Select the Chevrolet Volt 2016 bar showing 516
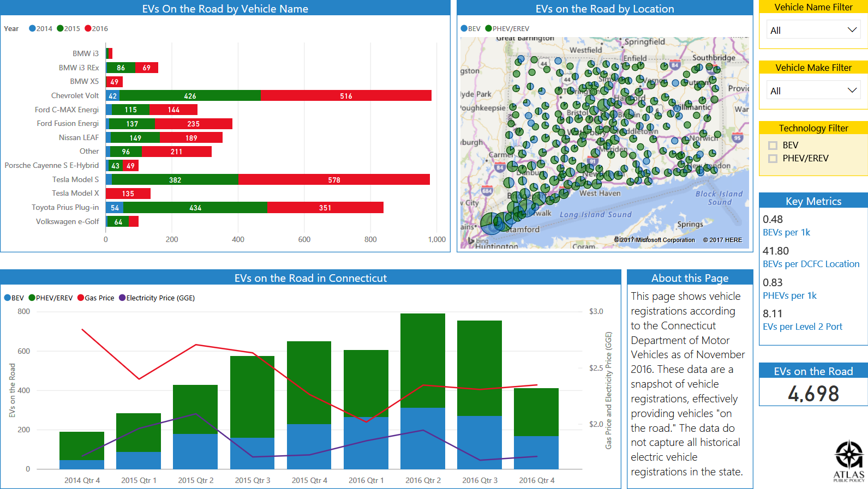Viewport: 868px width, 489px height. (346, 95)
